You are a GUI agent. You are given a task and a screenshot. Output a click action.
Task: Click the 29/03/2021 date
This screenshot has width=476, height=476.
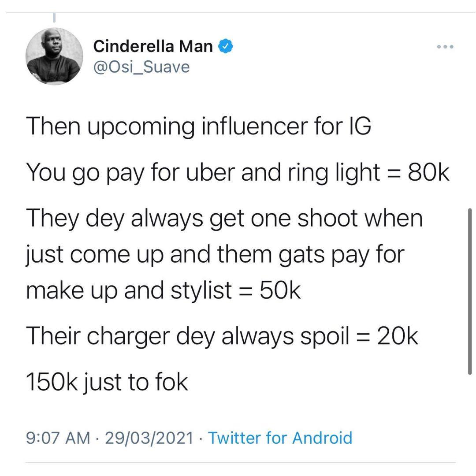coord(150,438)
